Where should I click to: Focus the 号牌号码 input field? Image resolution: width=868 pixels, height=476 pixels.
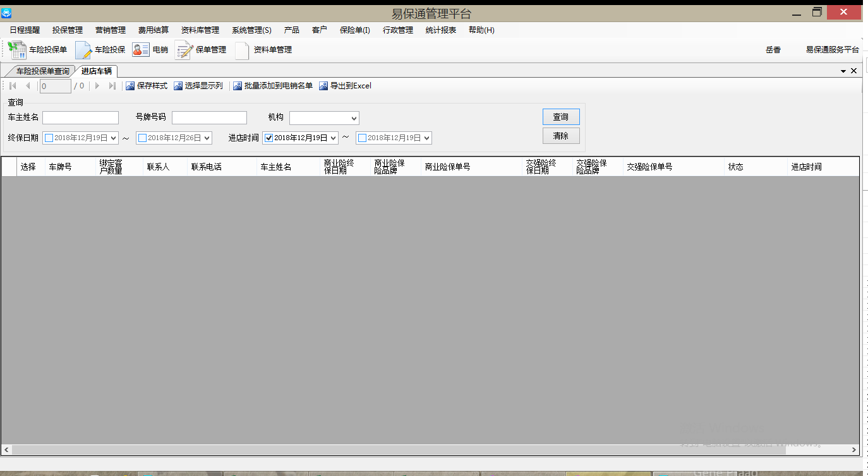(x=209, y=118)
